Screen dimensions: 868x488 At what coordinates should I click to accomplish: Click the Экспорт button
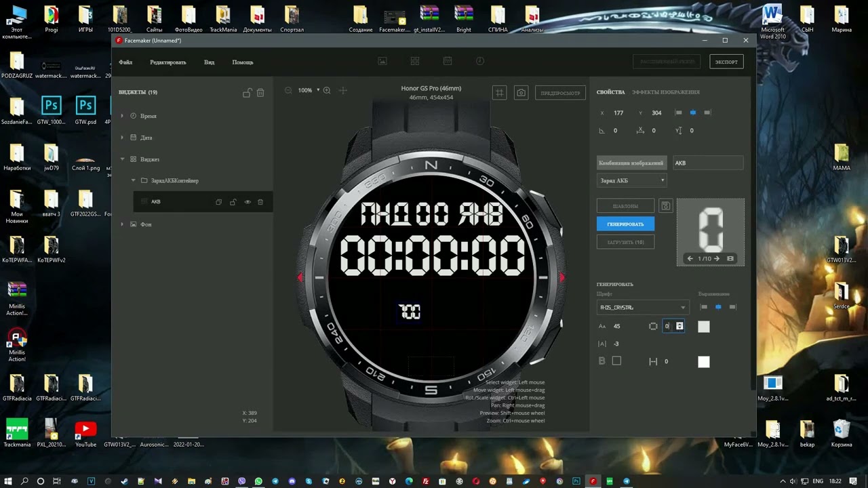coord(726,62)
